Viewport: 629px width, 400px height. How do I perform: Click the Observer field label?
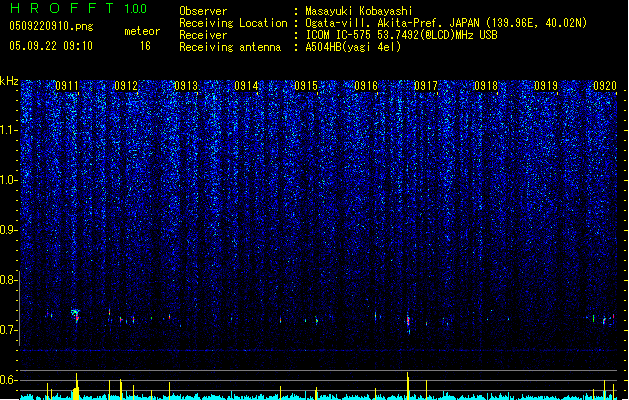203,11
